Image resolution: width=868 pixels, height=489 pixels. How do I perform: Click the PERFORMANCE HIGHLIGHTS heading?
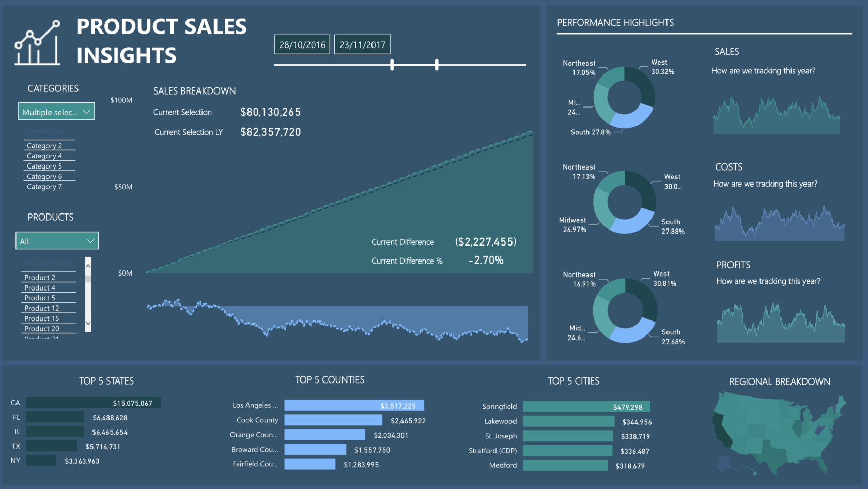(615, 23)
